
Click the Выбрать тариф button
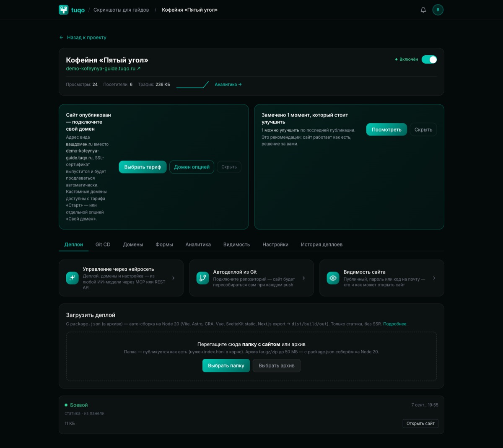[x=143, y=167]
